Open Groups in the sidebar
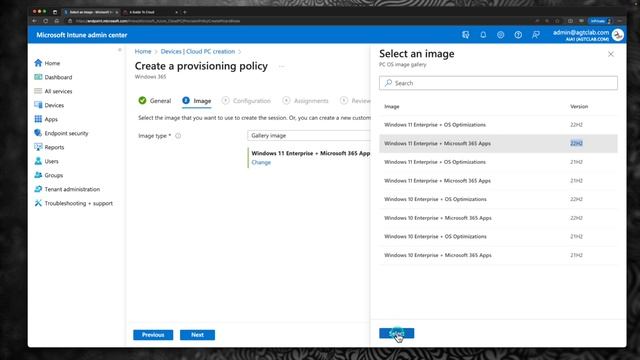Screen dimensions: 640x360 pos(49,175)
